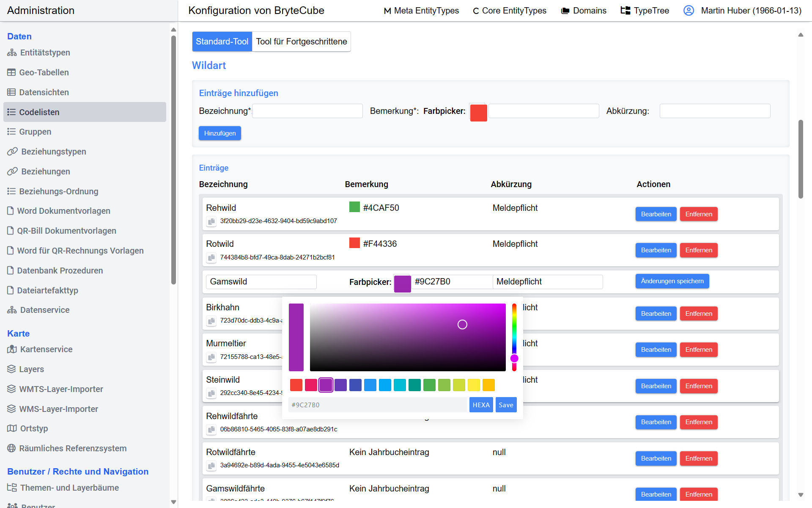
Task: Save the picked color in the popup
Action: [506, 405]
